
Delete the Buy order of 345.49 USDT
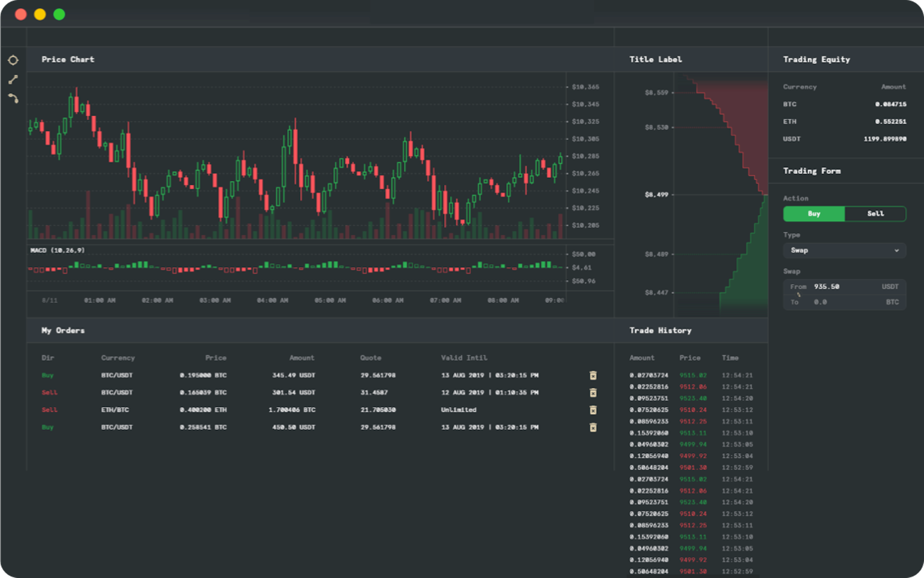593,375
